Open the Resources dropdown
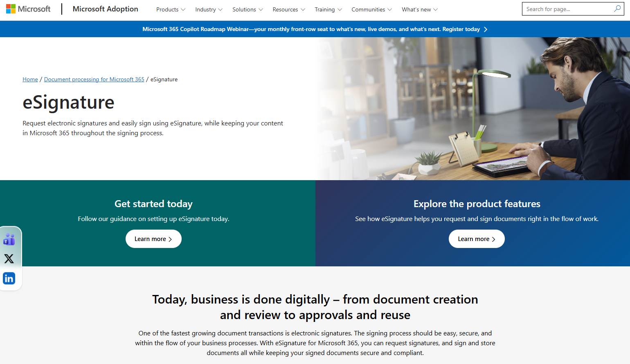 (289, 9)
